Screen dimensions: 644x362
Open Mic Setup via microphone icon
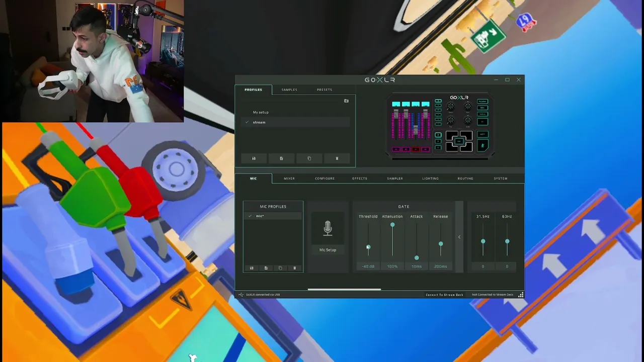[328, 229]
